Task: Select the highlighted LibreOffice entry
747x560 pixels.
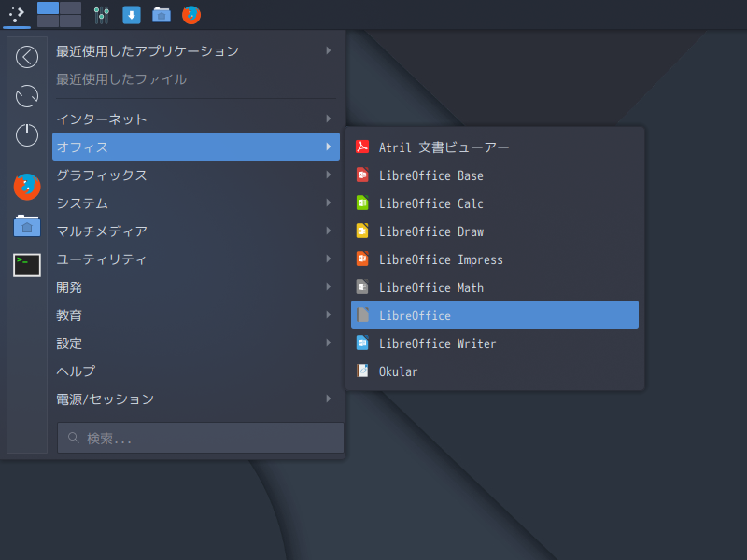Action: coord(495,315)
